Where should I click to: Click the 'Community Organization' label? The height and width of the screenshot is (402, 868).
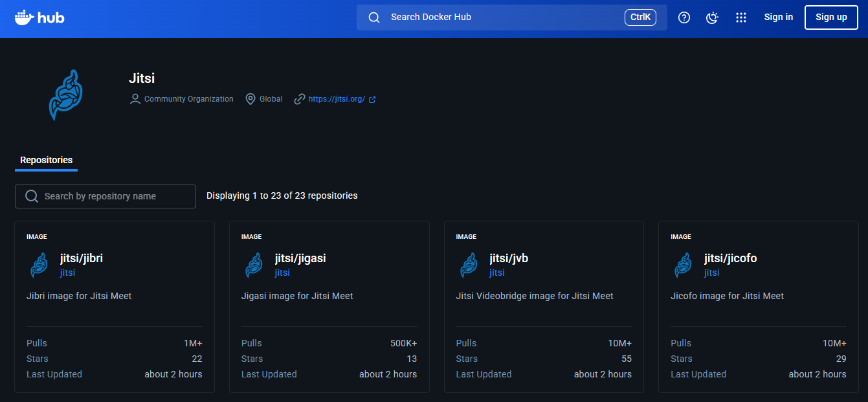189,99
